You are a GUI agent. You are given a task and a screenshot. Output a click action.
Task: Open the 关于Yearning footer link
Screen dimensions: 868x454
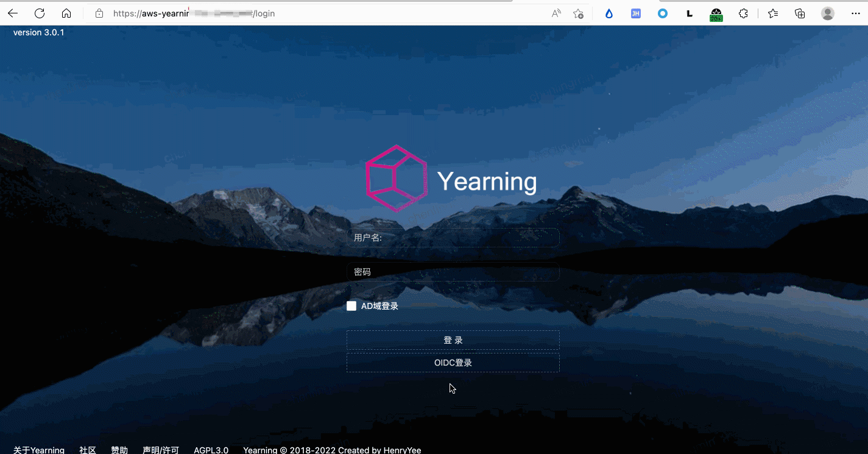tap(39, 450)
